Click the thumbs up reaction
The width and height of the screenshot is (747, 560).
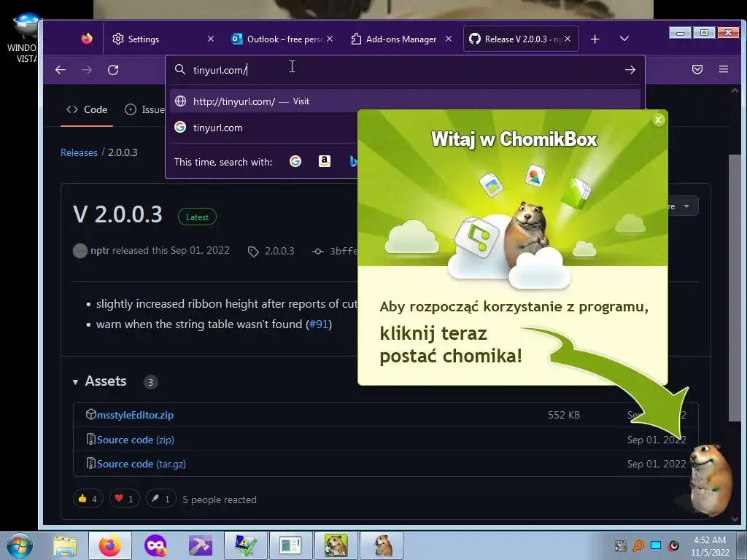click(x=88, y=499)
